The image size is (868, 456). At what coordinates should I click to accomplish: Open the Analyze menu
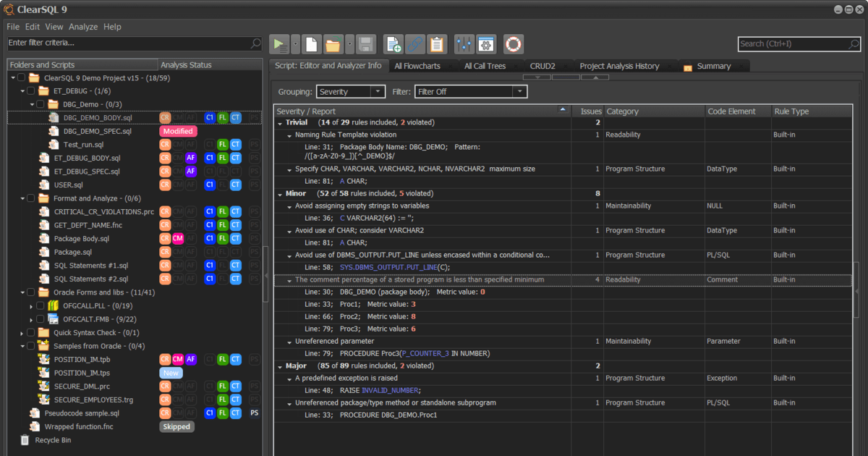(x=82, y=26)
